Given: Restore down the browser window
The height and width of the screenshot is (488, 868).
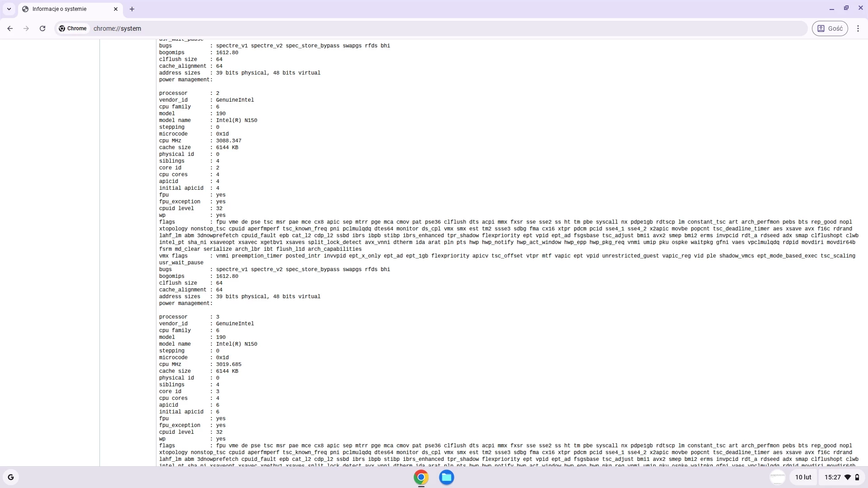Looking at the screenshot, I should (x=846, y=8).
